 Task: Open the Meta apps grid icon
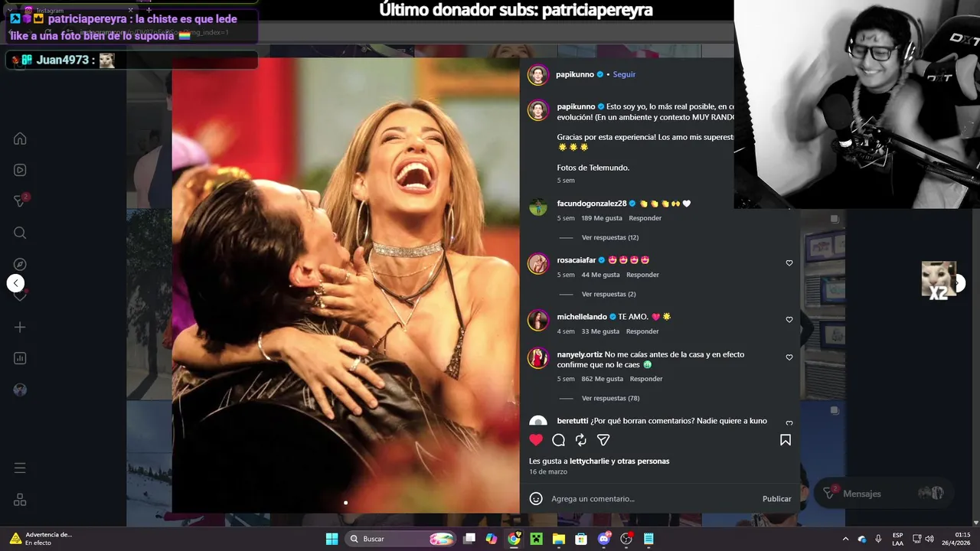coord(20,500)
